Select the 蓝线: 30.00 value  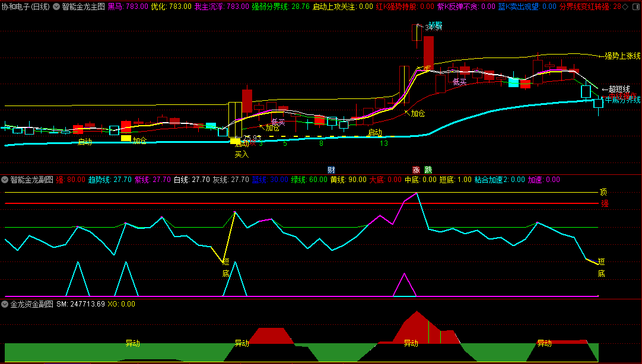[270, 180]
